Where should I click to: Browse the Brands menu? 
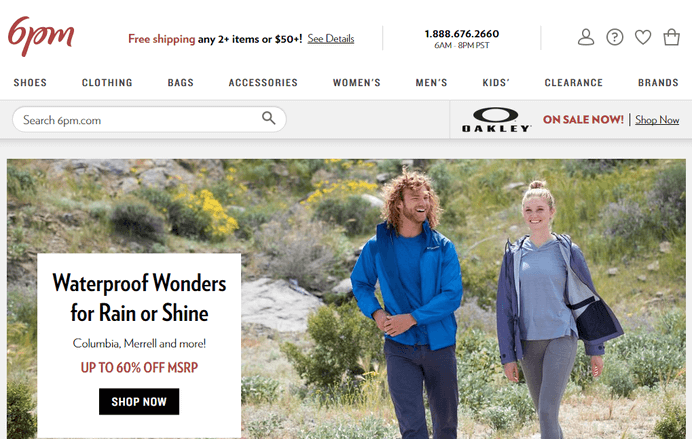pos(658,83)
